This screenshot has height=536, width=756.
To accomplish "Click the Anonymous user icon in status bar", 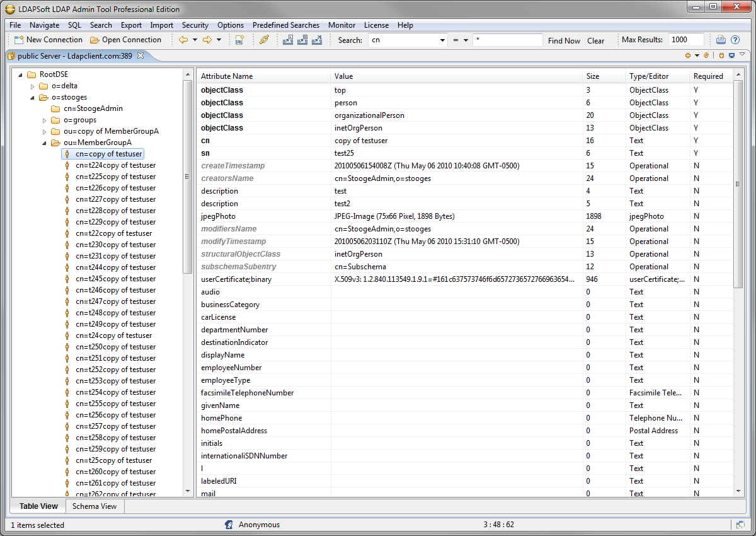I will 228,524.
